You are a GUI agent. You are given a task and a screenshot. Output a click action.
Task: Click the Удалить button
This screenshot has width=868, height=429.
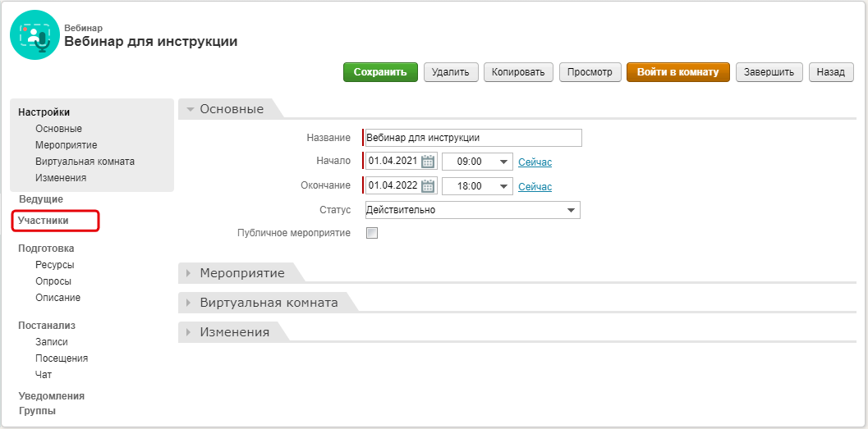pyautogui.click(x=451, y=72)
